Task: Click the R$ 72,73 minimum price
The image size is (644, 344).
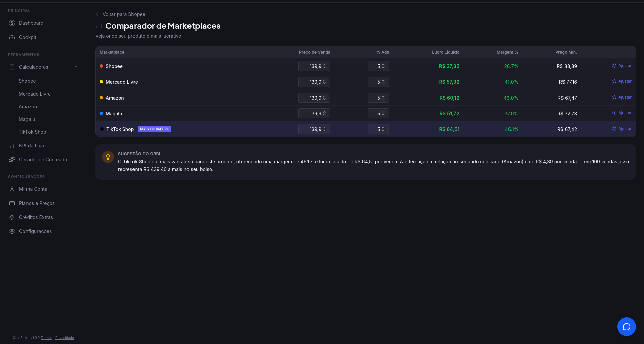Action: [x=567, y=114]
